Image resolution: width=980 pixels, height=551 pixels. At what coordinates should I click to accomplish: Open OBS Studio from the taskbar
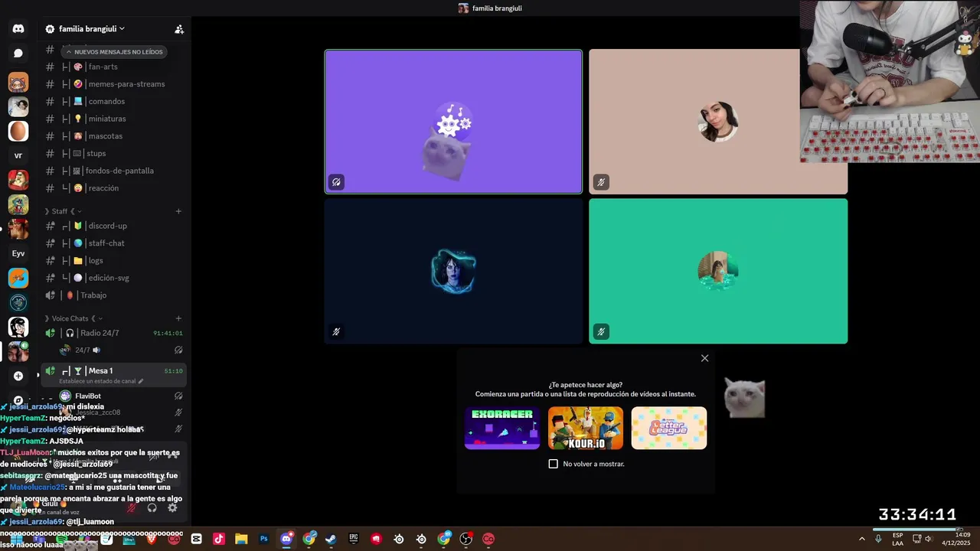point(466,539)
